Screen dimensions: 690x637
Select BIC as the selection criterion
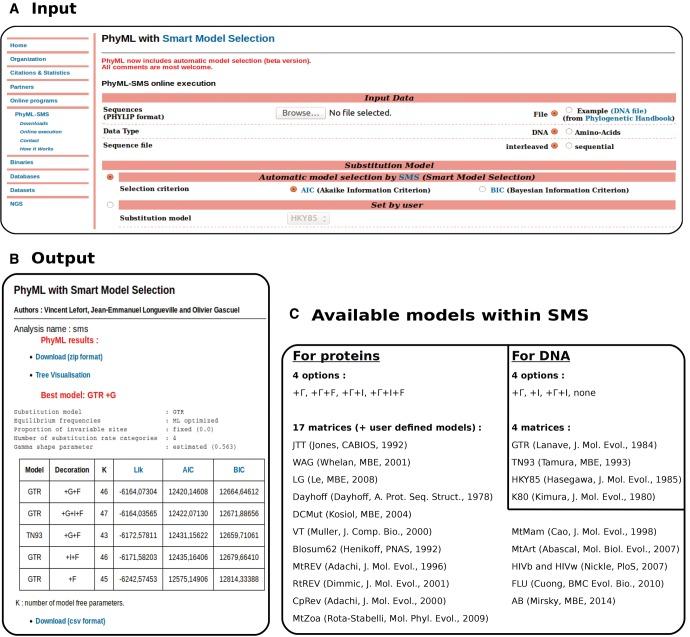[x=483, y=188]
